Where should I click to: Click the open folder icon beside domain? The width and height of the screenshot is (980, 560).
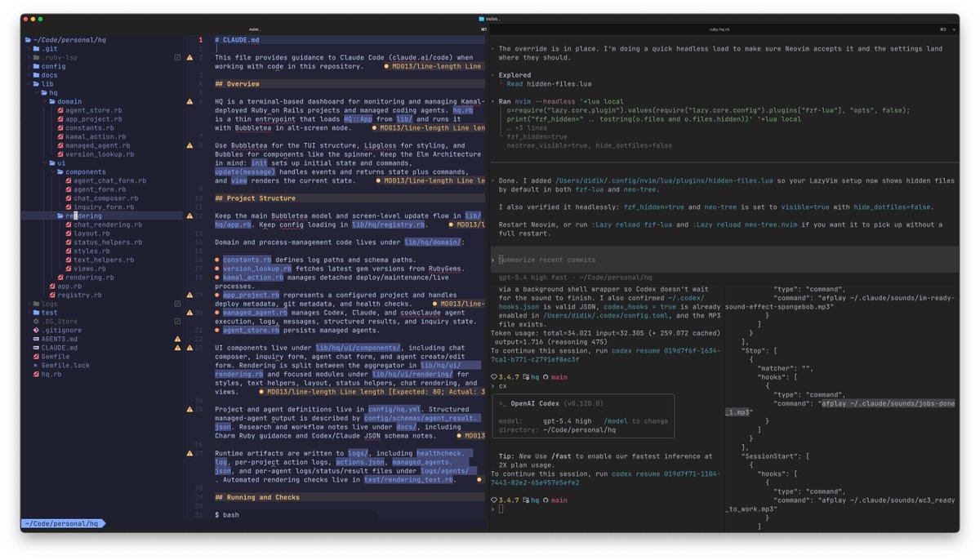point(52,101)
